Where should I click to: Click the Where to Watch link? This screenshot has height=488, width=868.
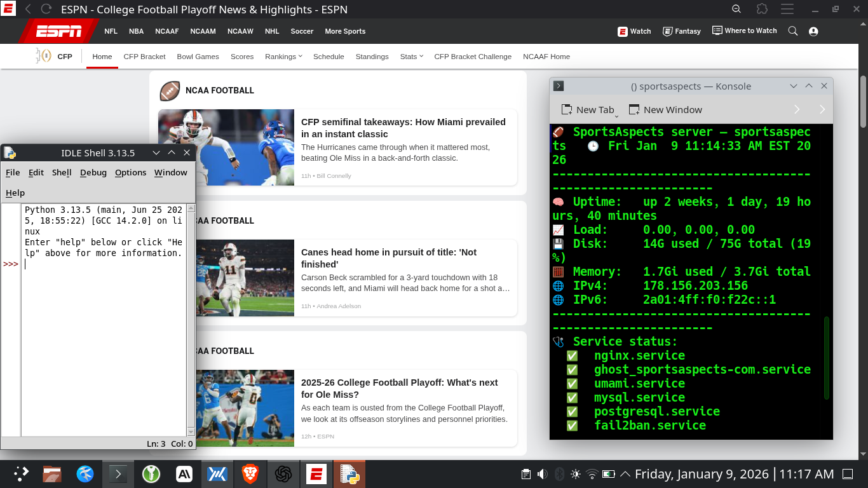pos(745,30)
